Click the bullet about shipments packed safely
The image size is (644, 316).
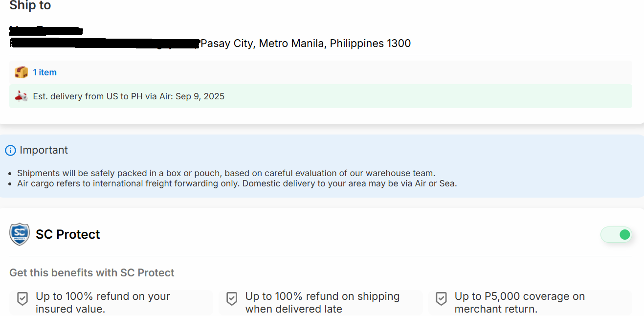[x=226, y=173]
